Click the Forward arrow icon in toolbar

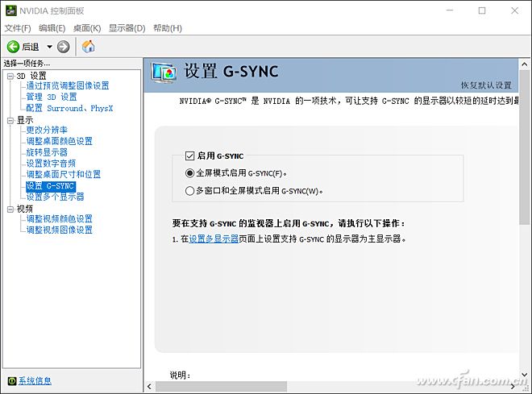click(x=63, y=47)
